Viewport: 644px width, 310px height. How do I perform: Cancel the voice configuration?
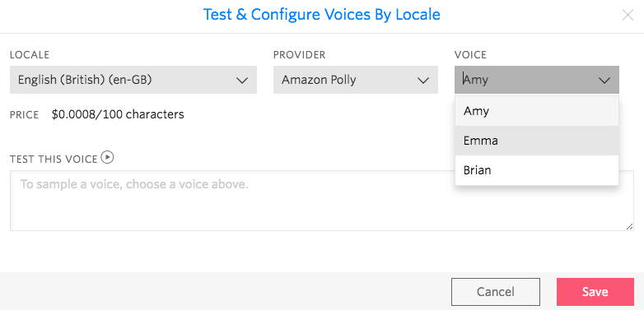pos(496,292)
